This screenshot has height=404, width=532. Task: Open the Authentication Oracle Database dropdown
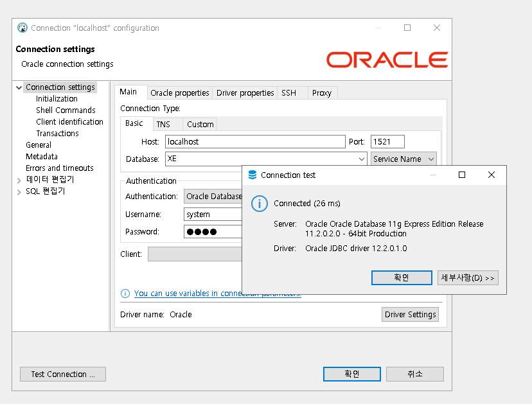click(x=213, y=197)
